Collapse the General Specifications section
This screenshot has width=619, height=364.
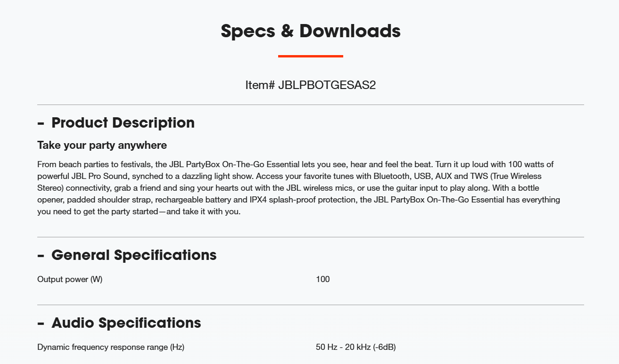310,255
